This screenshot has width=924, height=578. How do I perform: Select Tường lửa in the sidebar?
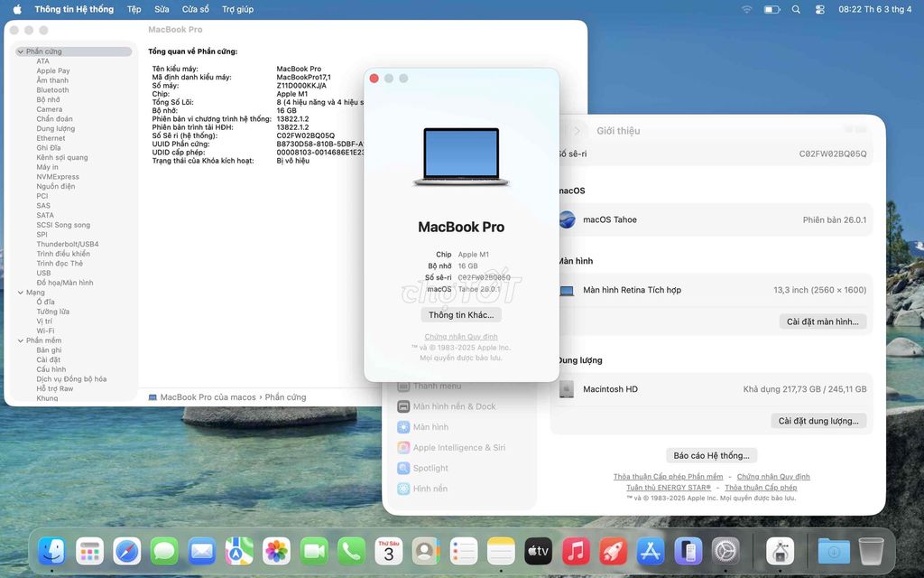coord(53,312)
